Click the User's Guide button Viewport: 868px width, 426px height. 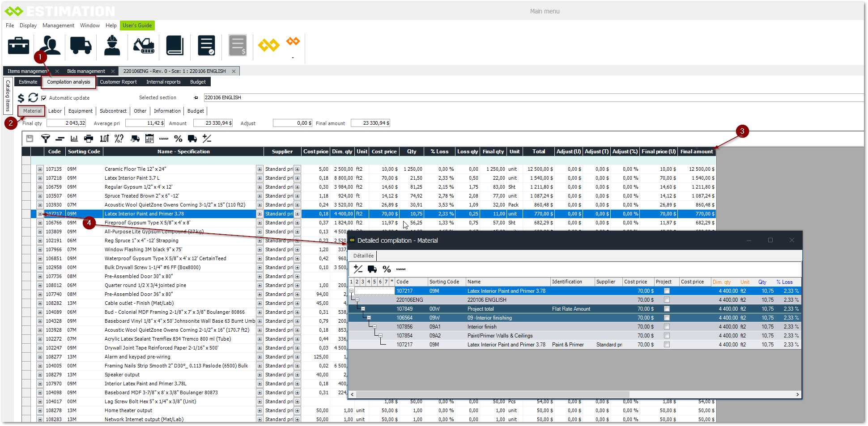(137, 25)
